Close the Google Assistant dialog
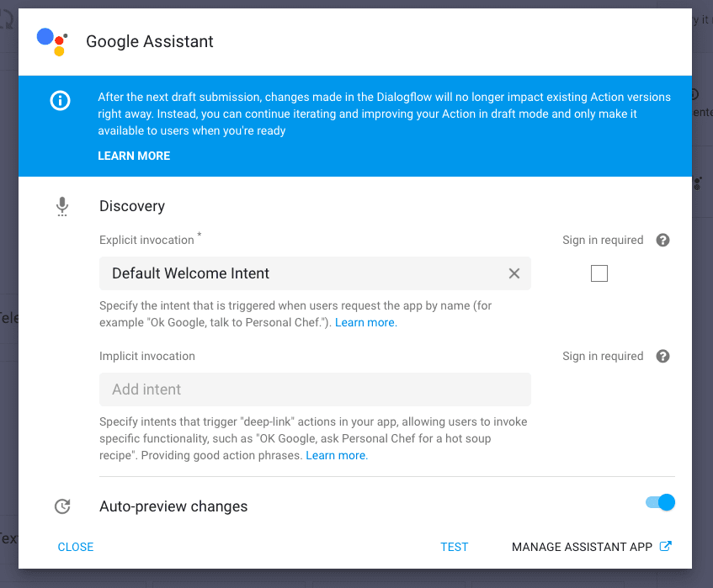The width and height of the screenshot is (713, 588). click(x=76, y=547)
